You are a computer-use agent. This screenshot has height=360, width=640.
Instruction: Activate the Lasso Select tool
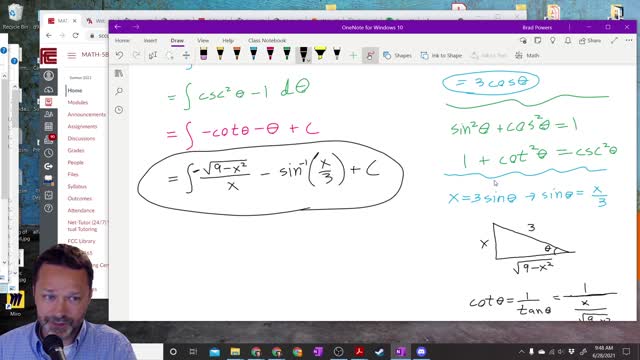[x=169, y=55]
